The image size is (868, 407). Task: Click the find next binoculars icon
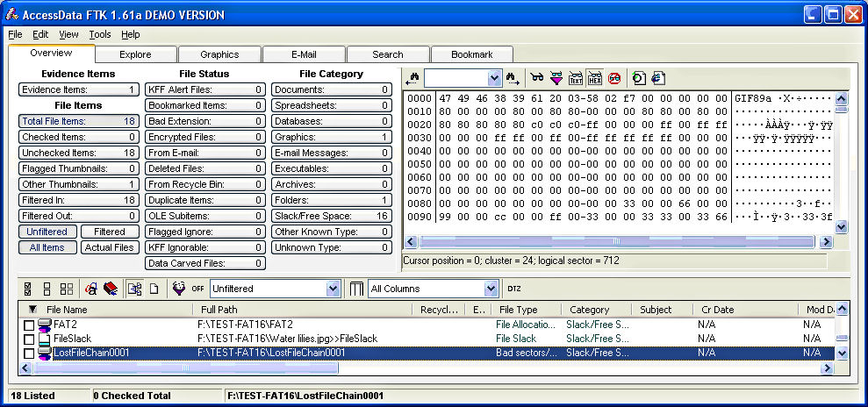point(513,78)
